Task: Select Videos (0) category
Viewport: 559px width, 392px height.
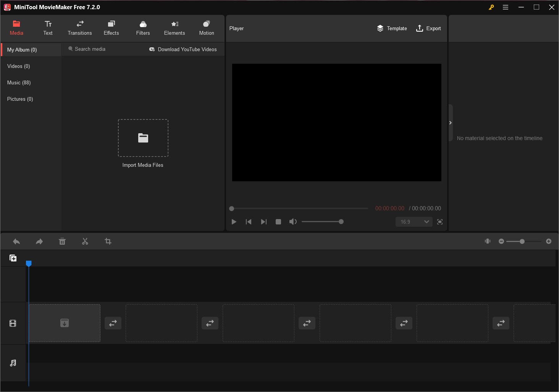Action: (31, 66)
